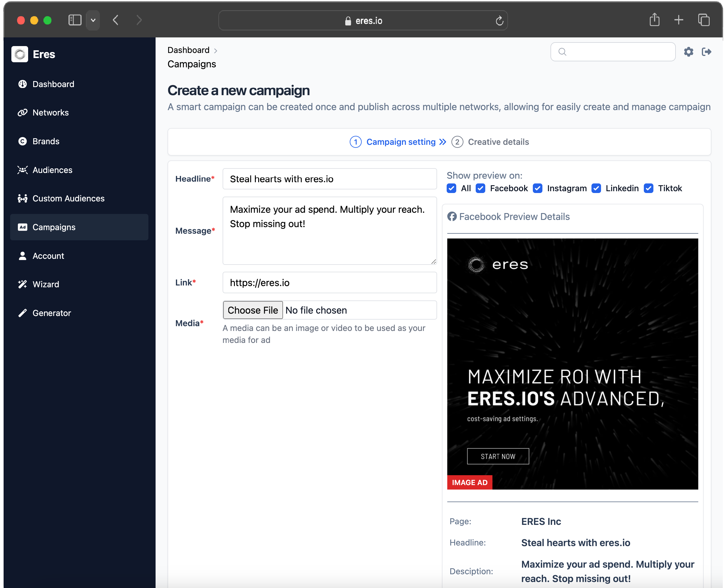Click the Facebook ad preview image
Screen dimensions: 724x588
coord(572,364)
